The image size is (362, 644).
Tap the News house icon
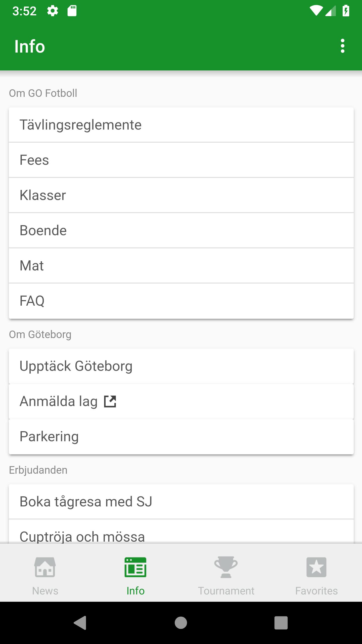[45, 567]
